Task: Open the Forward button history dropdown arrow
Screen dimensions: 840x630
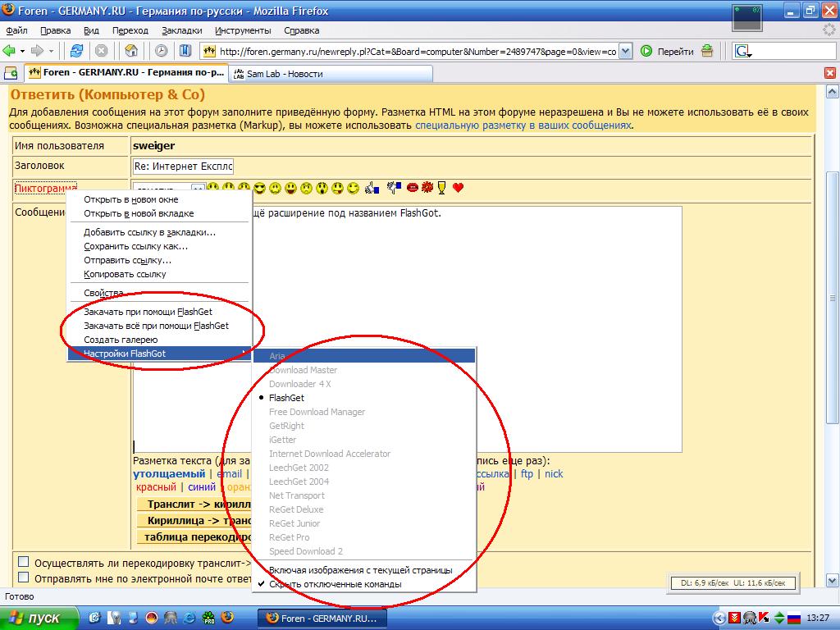Action: click(x=52, y=52)
